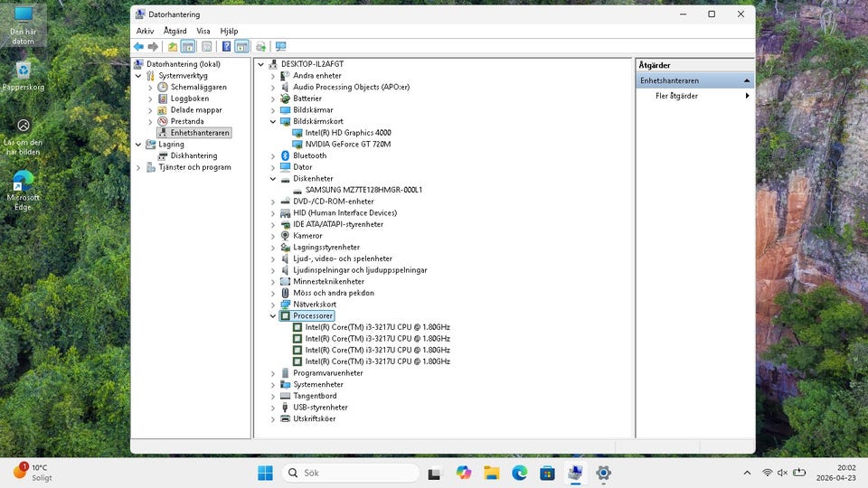Toggle the action pane toolbar button

(x=242, y=47)
